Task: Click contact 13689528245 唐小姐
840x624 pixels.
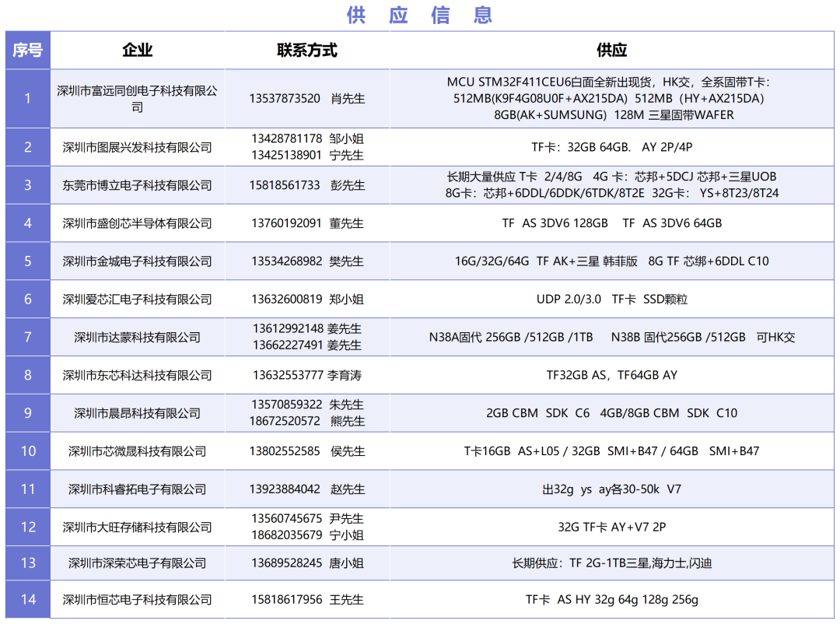Action: click(307, 564)
